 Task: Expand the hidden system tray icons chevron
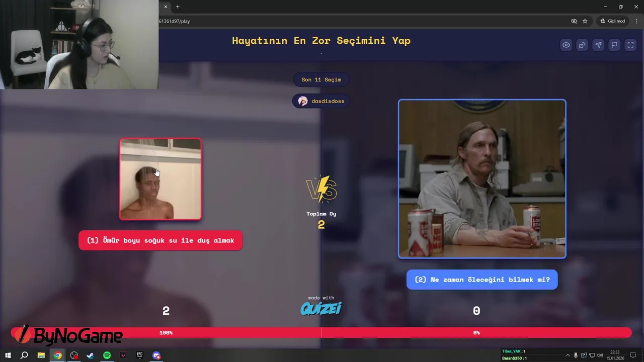(x=568, y=355)
